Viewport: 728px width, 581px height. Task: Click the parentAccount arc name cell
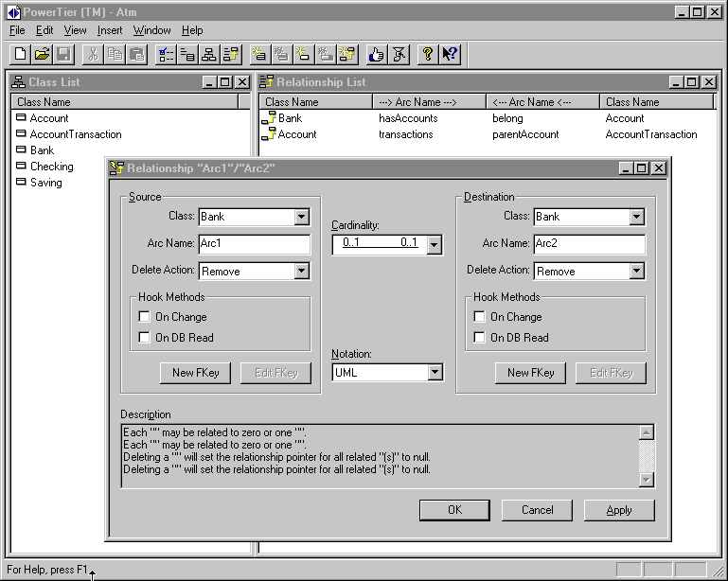pyautogui.click(x=525, y=134)
